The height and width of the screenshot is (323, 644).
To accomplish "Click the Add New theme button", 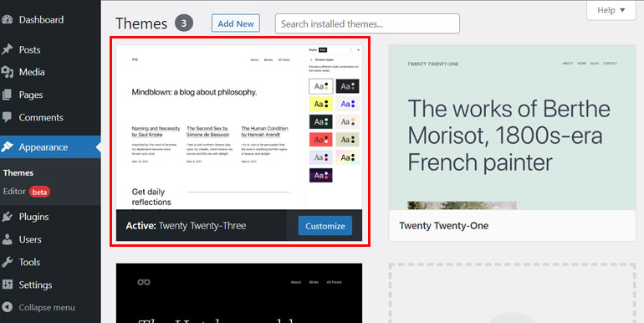I will click(236, 23).
